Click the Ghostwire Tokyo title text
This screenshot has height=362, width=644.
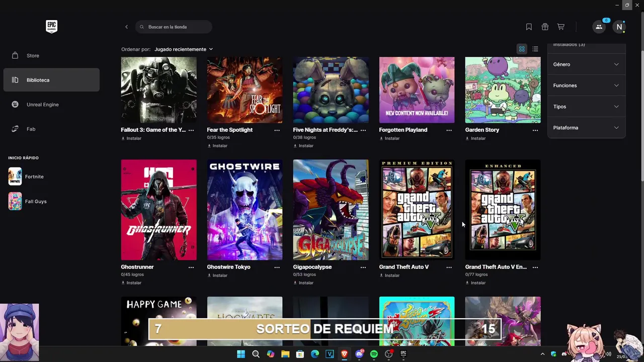click(x=228, y=267)
